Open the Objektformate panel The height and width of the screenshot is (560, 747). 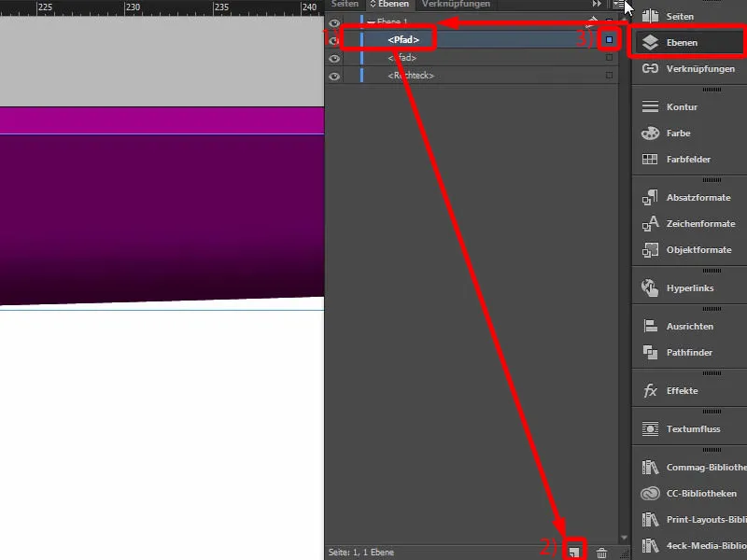click(689, 249)
